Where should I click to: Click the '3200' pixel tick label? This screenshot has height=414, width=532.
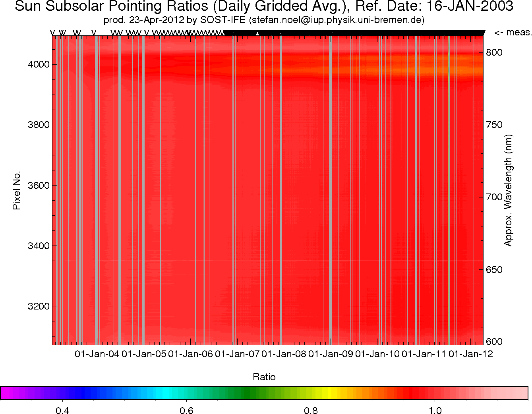pyautogui.click(x=39, y=306)
